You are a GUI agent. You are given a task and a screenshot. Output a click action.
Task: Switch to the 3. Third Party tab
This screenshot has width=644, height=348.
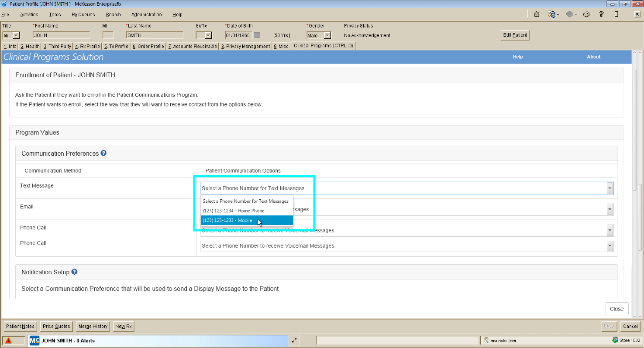click(x=57, y=46)
